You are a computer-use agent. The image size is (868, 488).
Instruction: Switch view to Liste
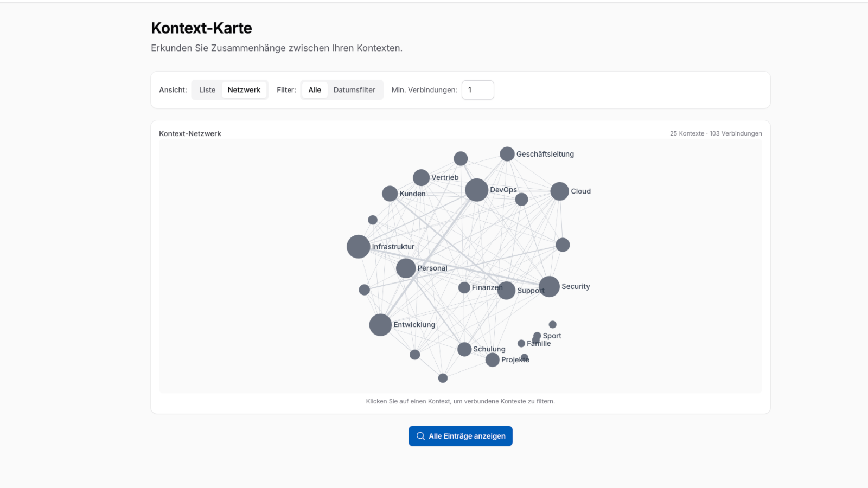207,90
